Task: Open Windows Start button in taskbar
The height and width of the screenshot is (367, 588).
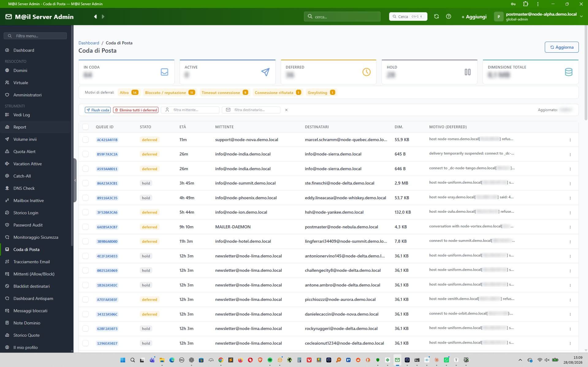Action: [x=123, y=360]
